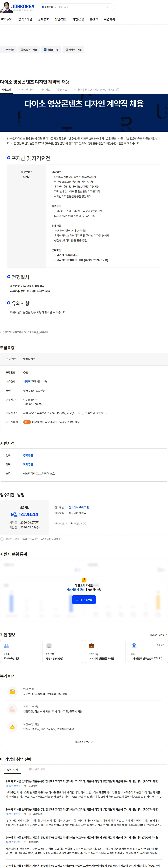Open the 신입·인턴 menu
The height and width of the screenshot is (868, 168).
(x=60, y=19)
